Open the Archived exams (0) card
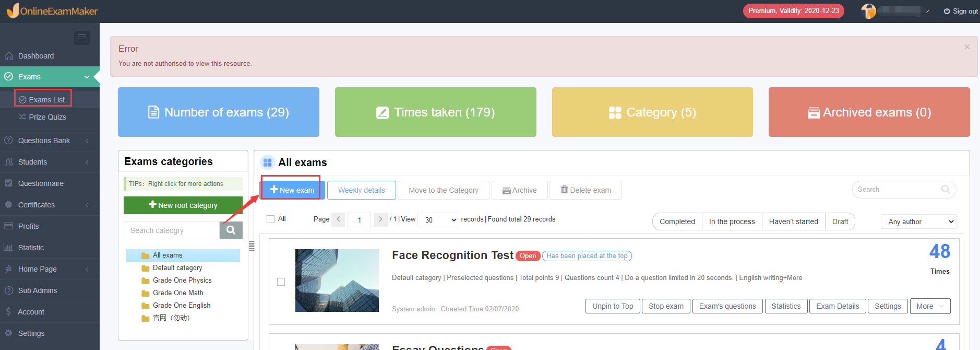This screenshot has height=350, width=980. click(x=869, y=112)
